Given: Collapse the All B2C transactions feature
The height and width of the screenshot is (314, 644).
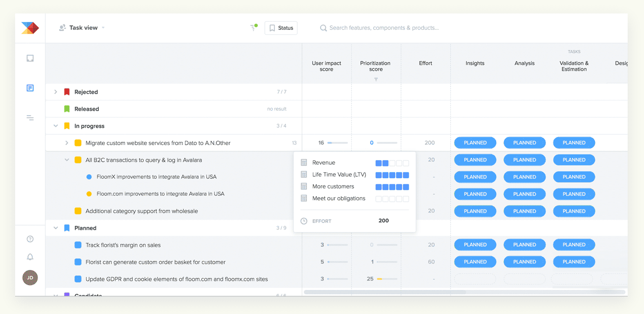Looking at the screenshot, I should (67, 160).
